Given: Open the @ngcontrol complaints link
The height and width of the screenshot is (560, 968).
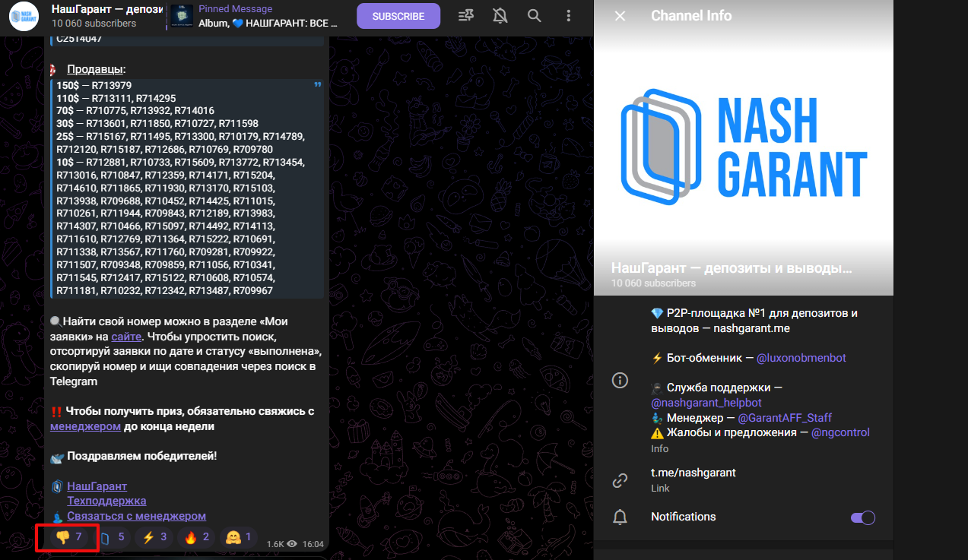Looking at the screenshot, I should tap(839, 432).
